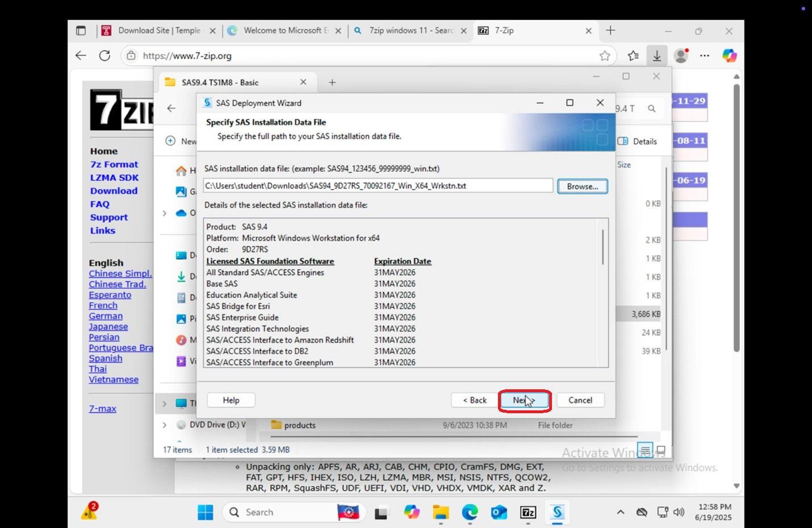
Task: Open Help in the SAS Deployment Wizard
Action: (x=231, y=400)
